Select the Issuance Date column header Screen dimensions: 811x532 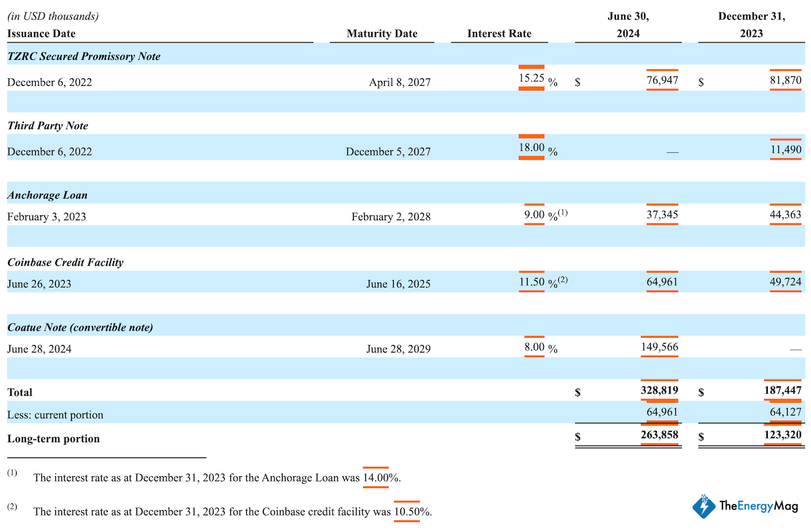pyautogui.click(x=41, y=33)
